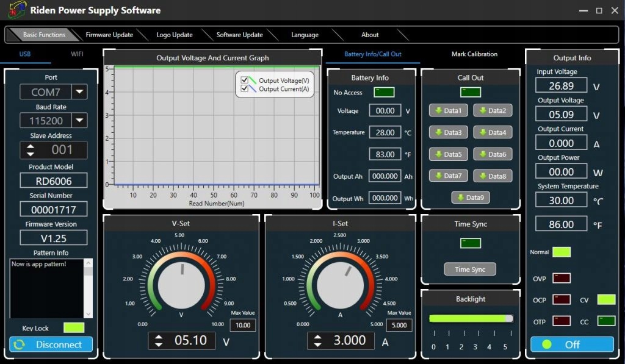Click the Time Sync green indicator light

click(471, 243)
